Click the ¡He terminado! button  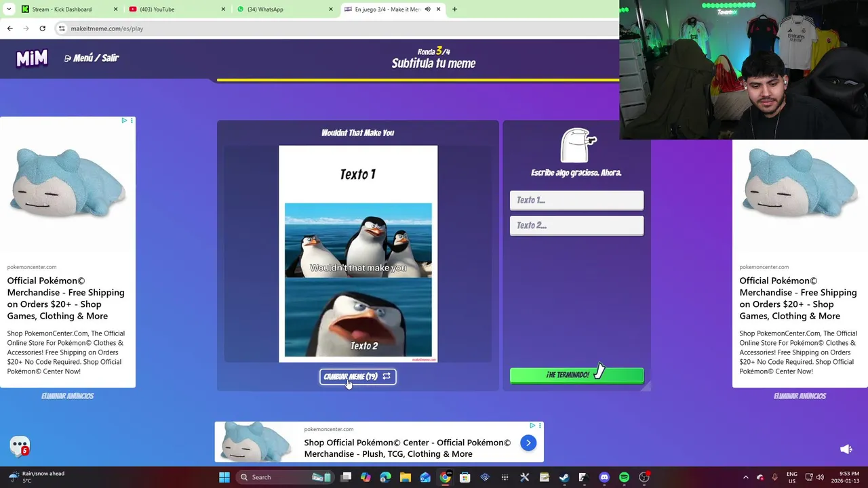click(x=576, y=375)
